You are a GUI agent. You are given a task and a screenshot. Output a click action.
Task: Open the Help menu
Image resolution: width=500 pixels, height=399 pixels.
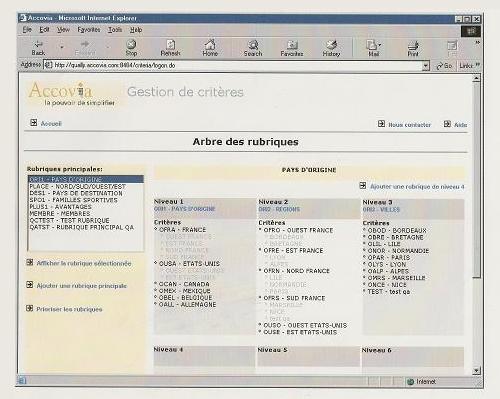[136, 30]
